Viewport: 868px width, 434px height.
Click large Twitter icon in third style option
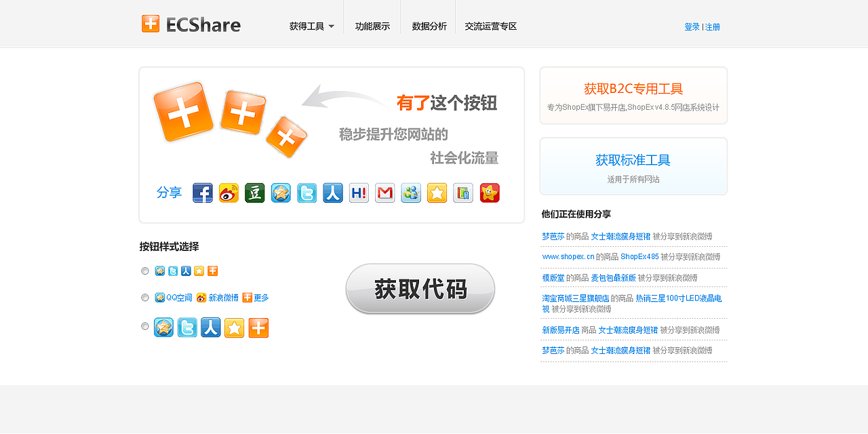(x=187, y=328)
